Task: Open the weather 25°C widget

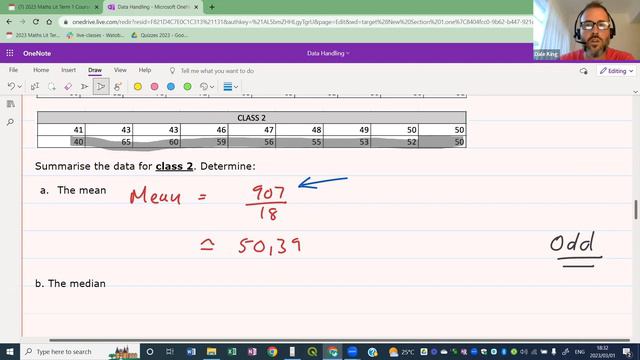Action: [x=401, y=352]
